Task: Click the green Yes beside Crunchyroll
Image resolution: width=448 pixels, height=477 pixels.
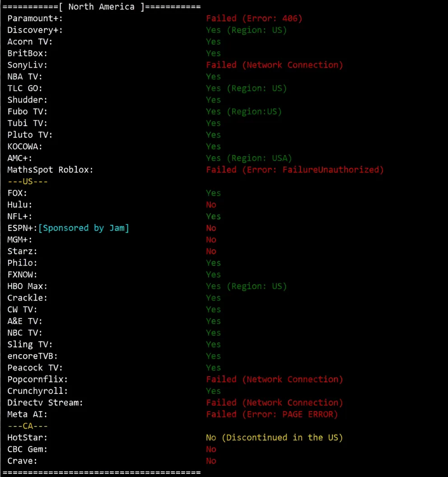Action: [213, 391]
